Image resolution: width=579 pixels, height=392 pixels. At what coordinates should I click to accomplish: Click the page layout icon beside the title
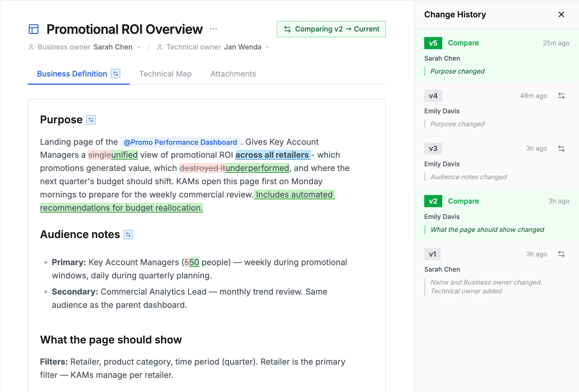[34, 29]
